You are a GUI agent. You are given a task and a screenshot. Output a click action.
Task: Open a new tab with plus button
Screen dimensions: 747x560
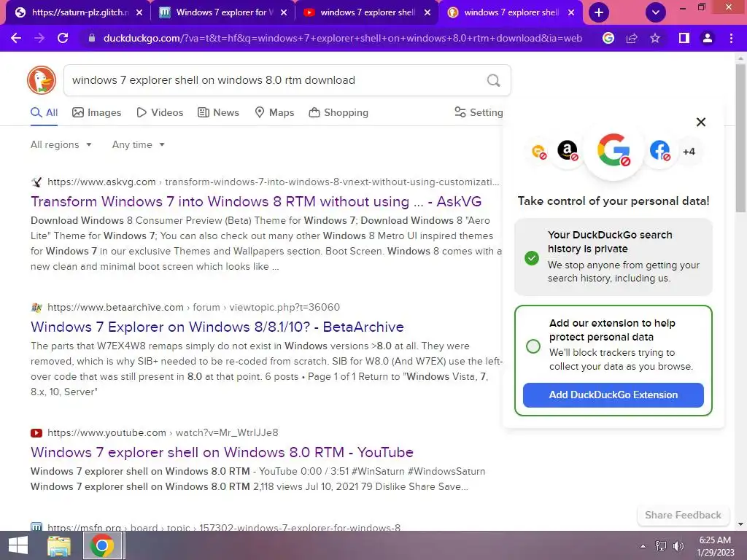pos(599,12)
